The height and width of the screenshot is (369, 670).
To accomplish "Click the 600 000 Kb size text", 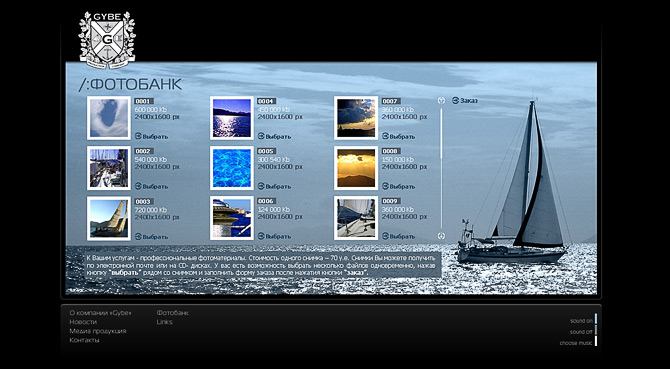I will tap(150, 110).
